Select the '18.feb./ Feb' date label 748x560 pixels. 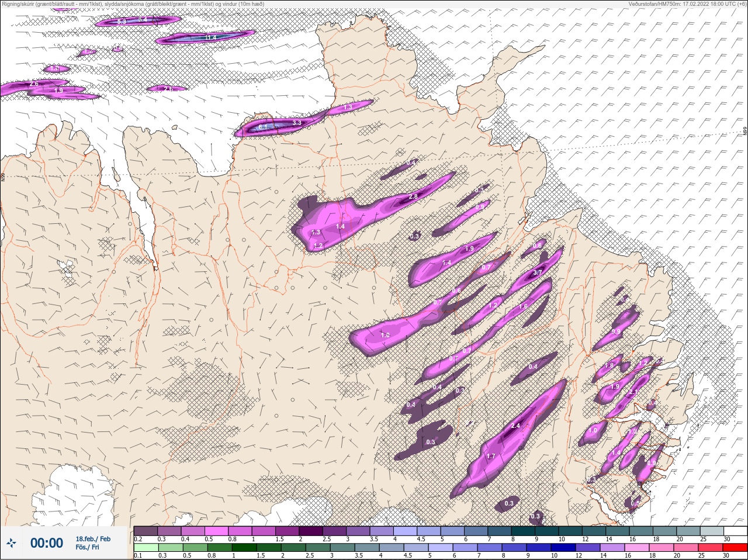point(93,539)
